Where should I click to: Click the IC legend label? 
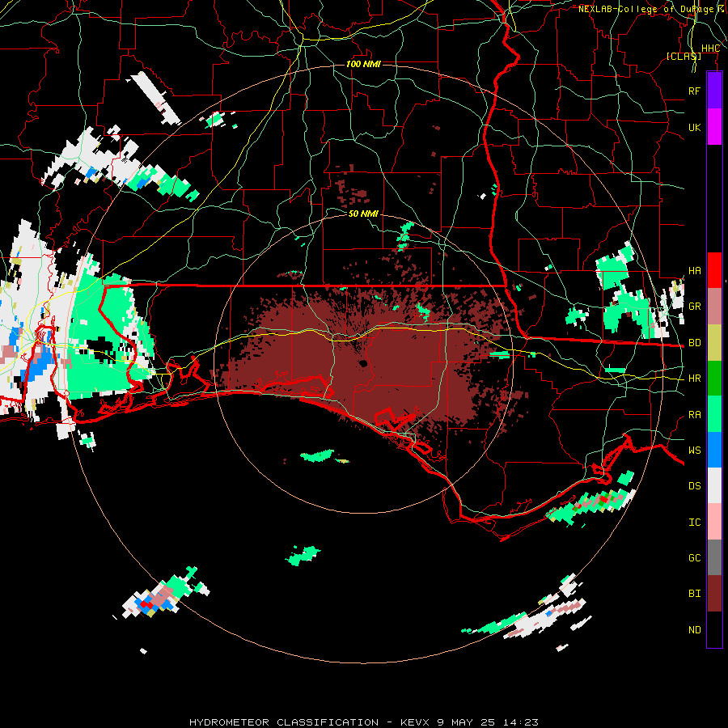(694, 523)
